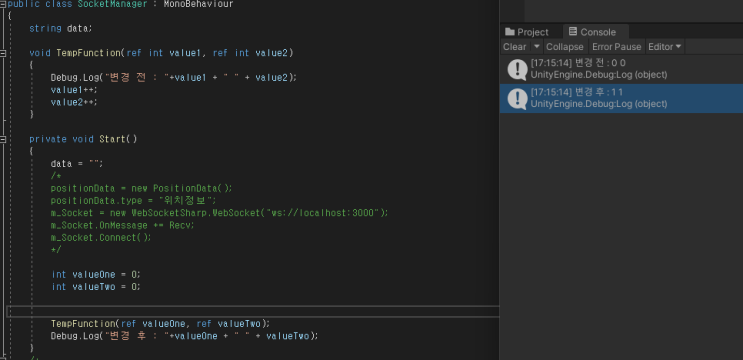
Task: Click the MonoBehaviour base class name
Action: point(198,4)
